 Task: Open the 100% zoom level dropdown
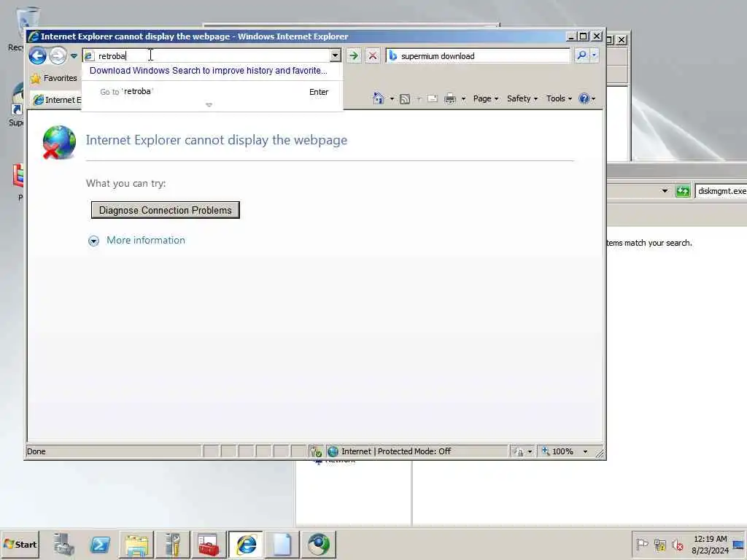pyautogui.click(x=586, y=451)
